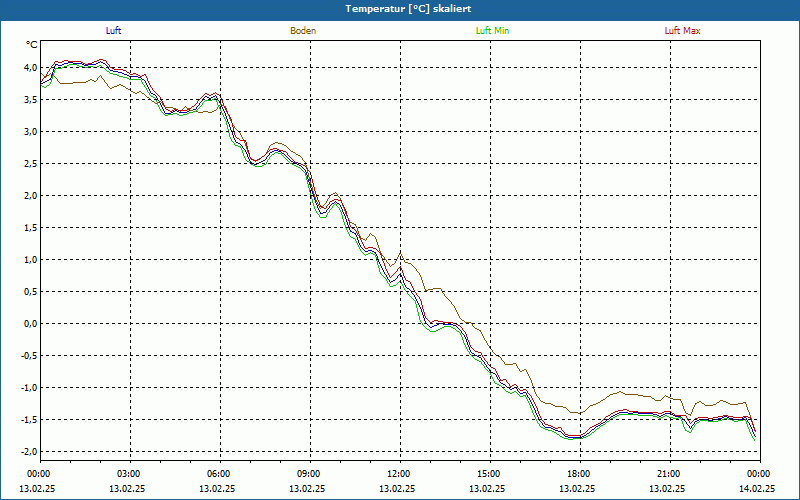The width and height of the screenshot is (800, 500).
Task: Click the '0,5' y-axis value
Action: pyautogui.click(x=30, y=292)
